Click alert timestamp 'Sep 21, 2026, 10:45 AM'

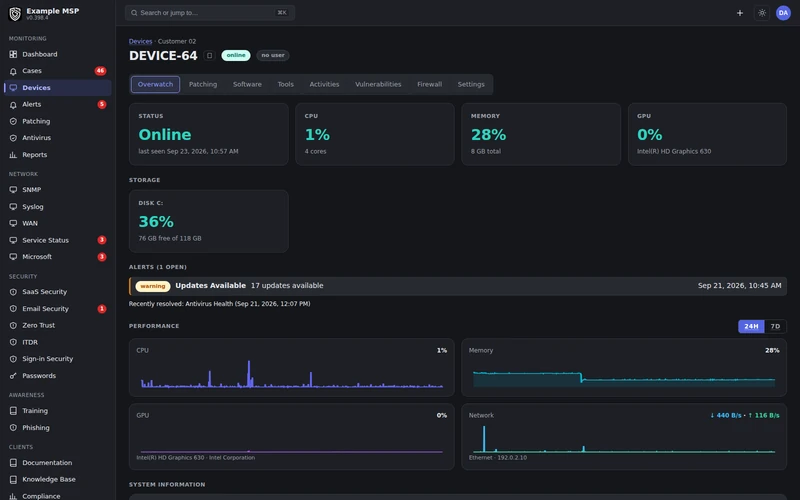pos(739,286)
